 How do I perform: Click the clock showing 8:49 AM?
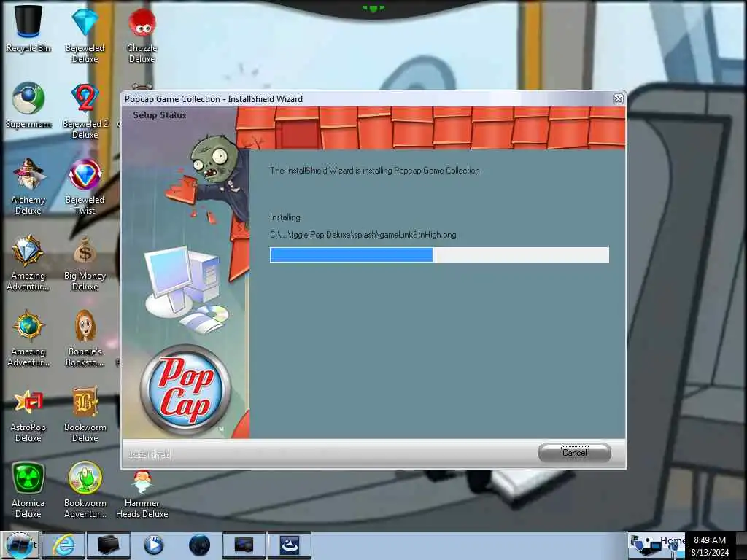pos(710,540)
